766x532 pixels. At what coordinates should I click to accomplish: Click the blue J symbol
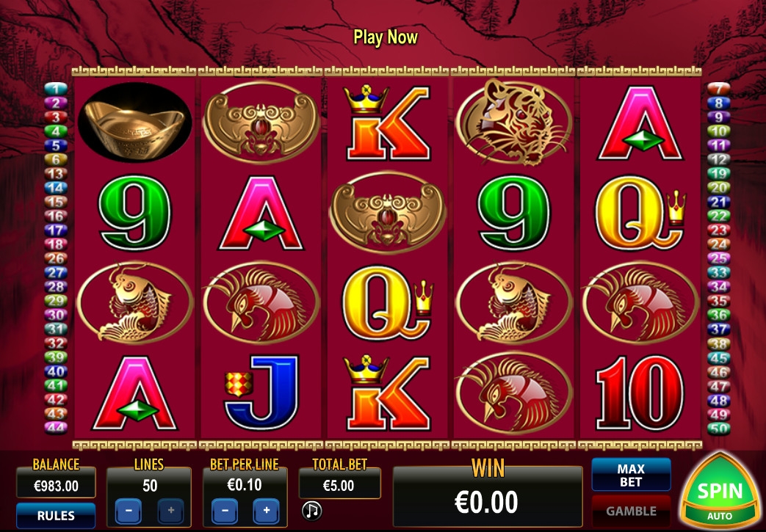coord(261,393)
